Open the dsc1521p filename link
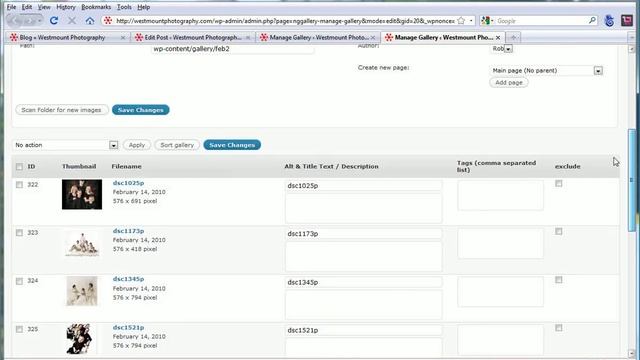The height and width of the screenshot is (360, 640). point(128,327)
